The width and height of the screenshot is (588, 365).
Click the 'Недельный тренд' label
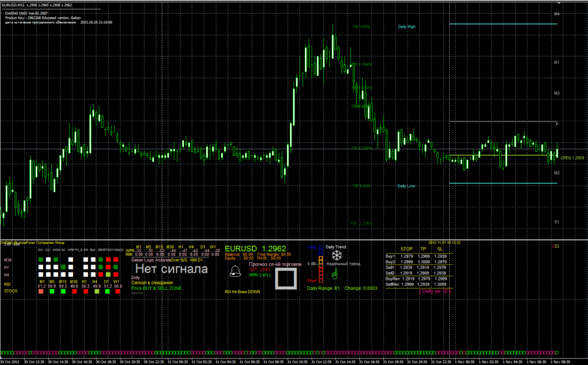click(x=343, y=264)
